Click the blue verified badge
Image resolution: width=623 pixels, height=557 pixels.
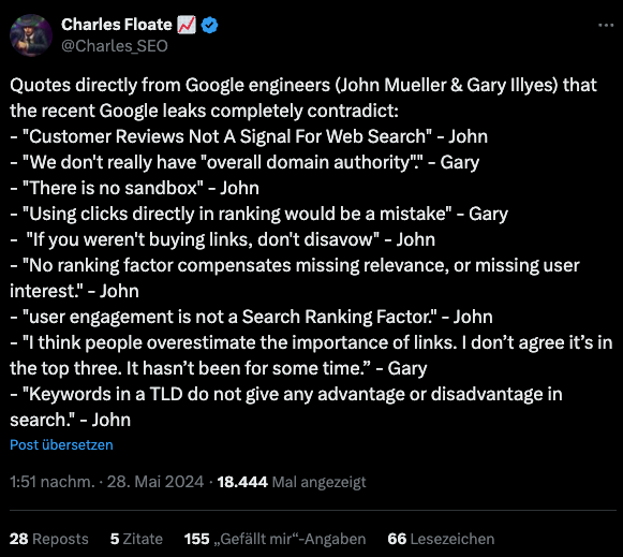pos(209,25)
